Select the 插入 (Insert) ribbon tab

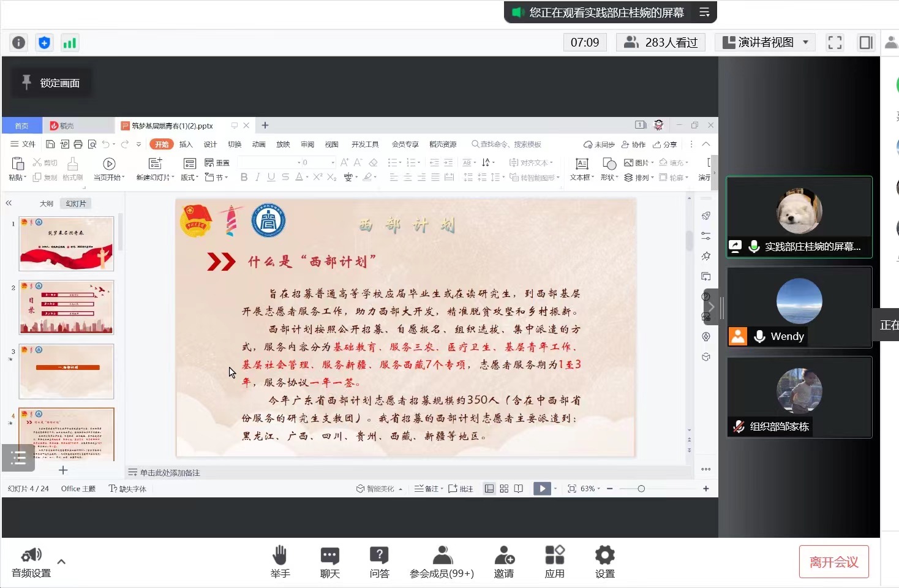click(186, 145)
